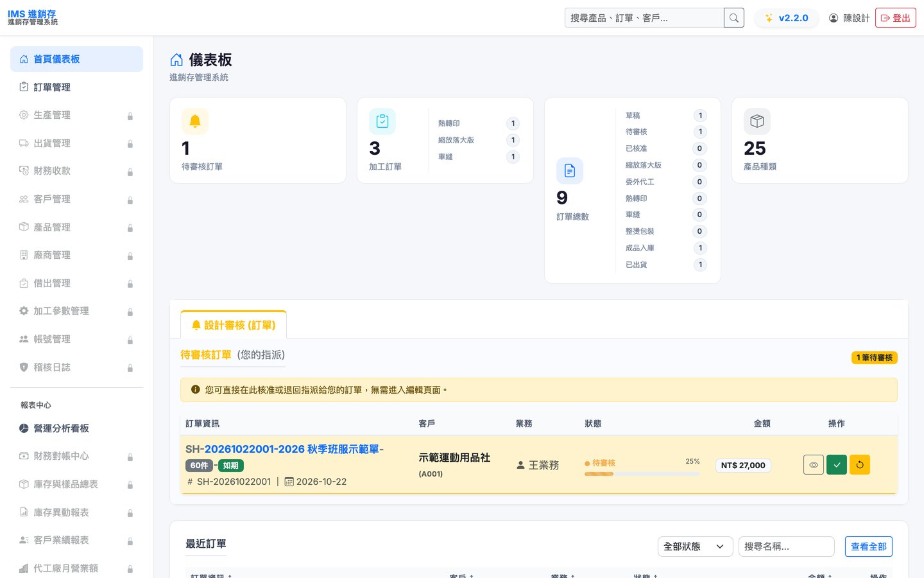Click the lock icon beside 加工參數管理
The height and width of the screenshot is (578, 924).
coord(130,312)
